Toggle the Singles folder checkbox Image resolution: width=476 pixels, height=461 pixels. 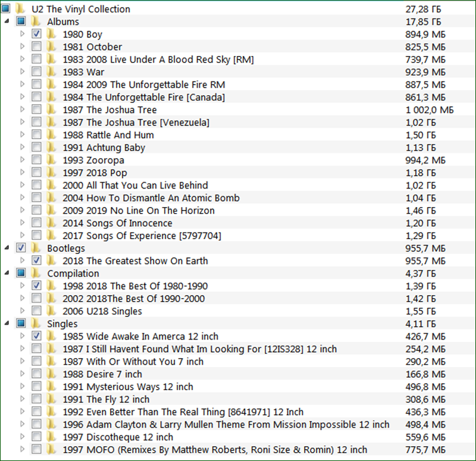tap(21, 323)
